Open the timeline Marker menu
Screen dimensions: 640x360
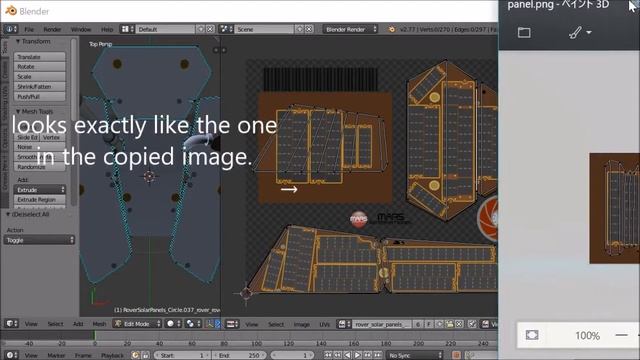(56, 356)
